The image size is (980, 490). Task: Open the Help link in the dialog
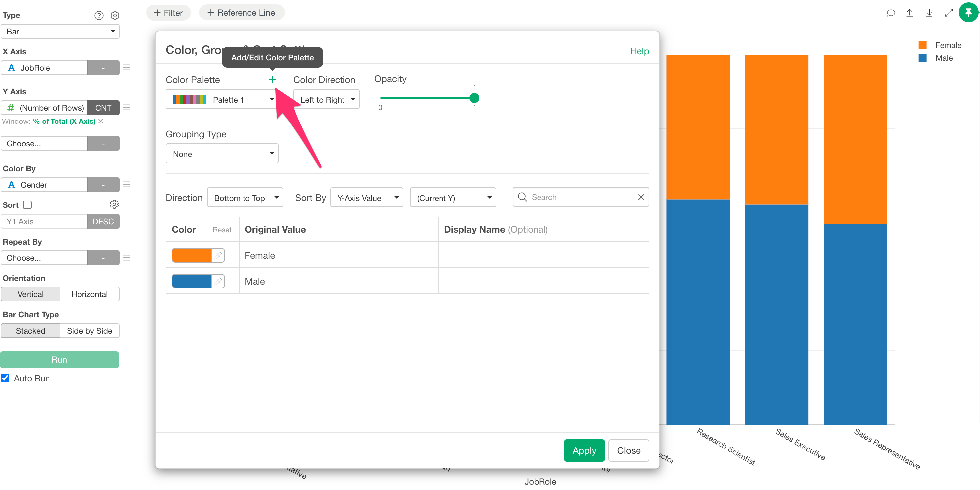(x=639, y=51)
